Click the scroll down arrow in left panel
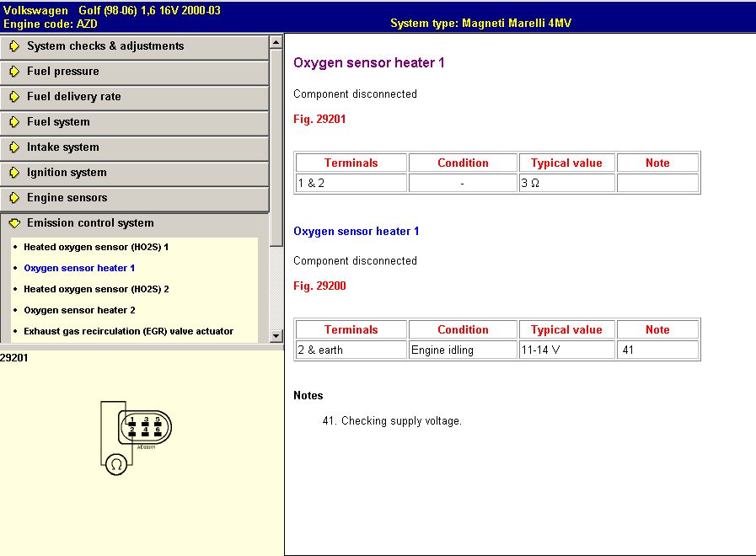The width and height of the screenshot is (756, 556). pos(276,336)
